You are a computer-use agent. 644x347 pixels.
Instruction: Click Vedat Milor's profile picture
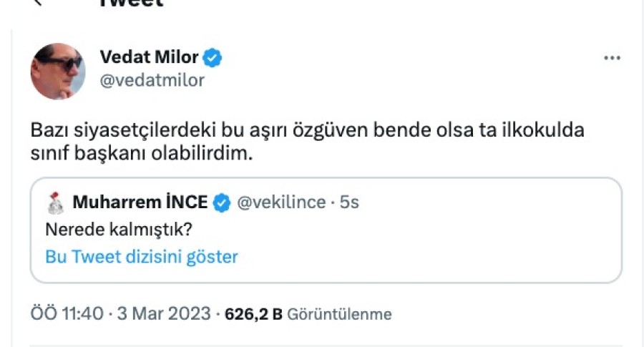pyautogui.click(x=57, y=70)
